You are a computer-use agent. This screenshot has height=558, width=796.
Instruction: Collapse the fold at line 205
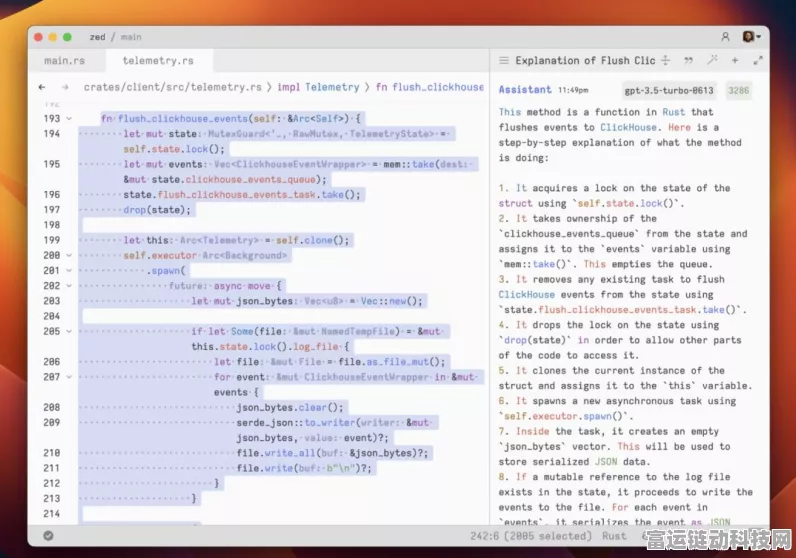tap(69, 332)
